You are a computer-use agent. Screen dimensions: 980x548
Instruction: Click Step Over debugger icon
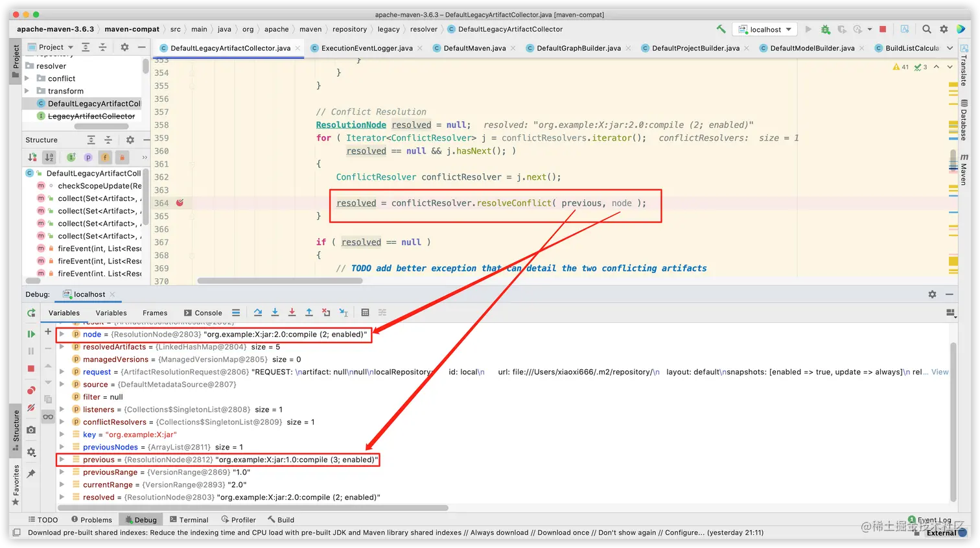point(258,313)
